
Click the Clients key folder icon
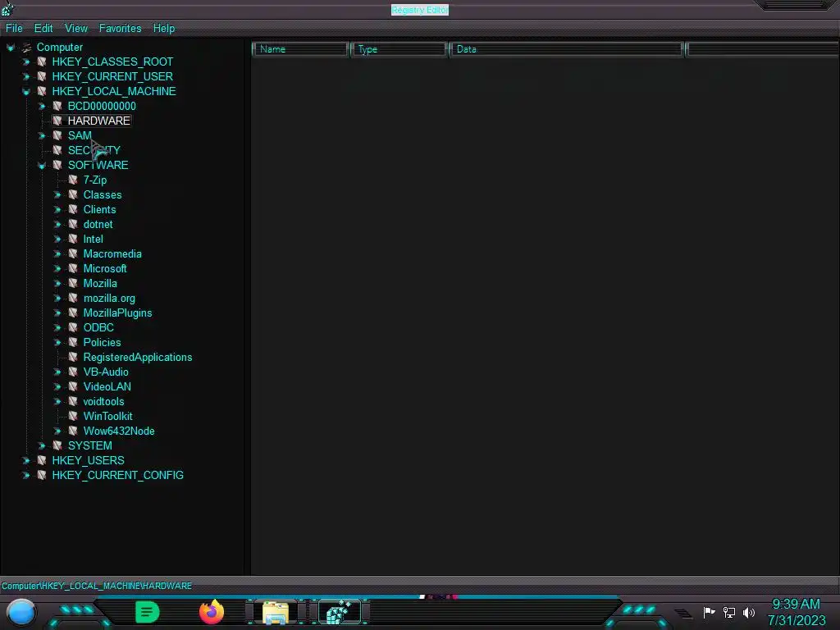(x=73, y=209)
